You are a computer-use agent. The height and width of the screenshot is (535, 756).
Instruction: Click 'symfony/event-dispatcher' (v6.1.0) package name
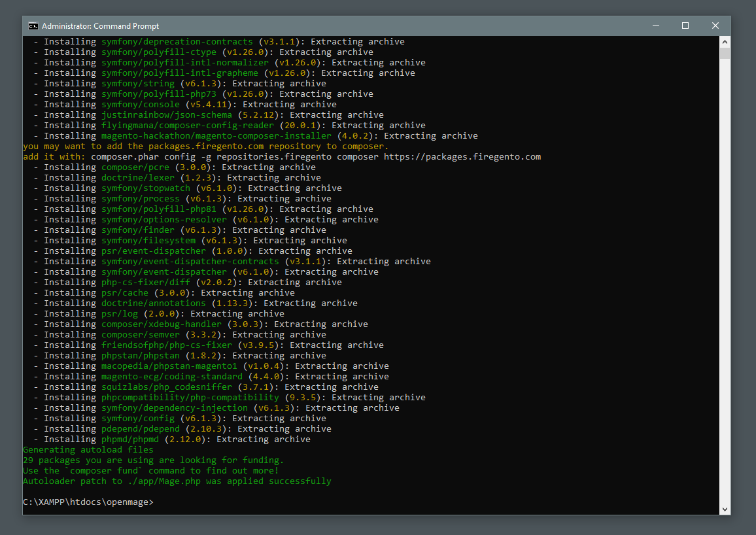[x=164, y=272]
